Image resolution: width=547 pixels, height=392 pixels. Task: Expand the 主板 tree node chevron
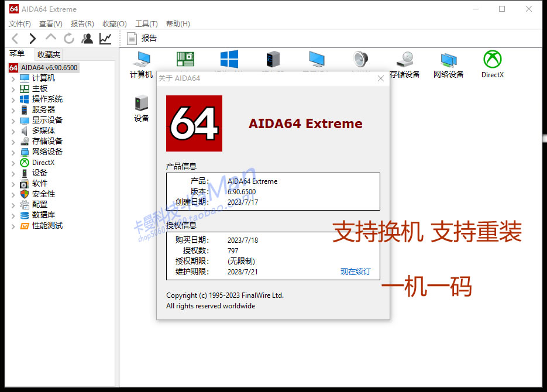13,90
